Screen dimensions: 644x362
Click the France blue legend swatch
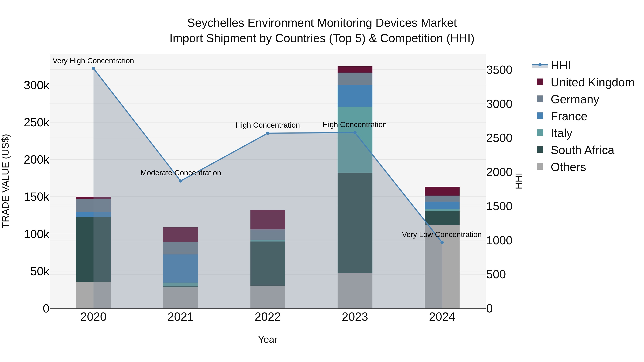540,116
